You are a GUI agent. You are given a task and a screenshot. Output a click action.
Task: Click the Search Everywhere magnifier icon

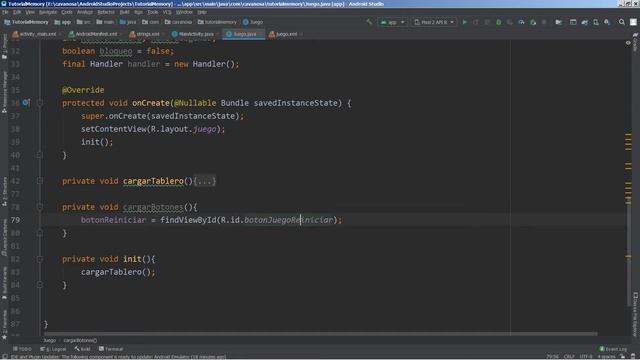[x=622, y=22]
